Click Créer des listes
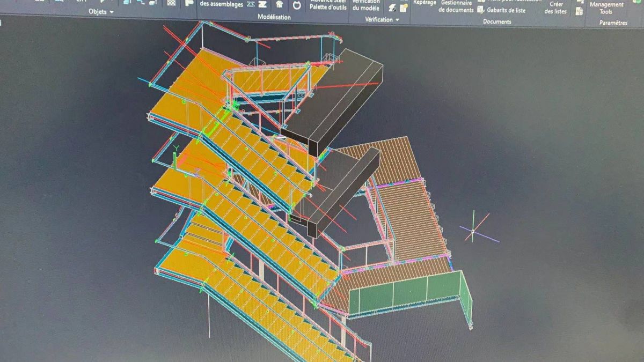The width and height of the screenshot is (644, 362). tap(555, 8)
